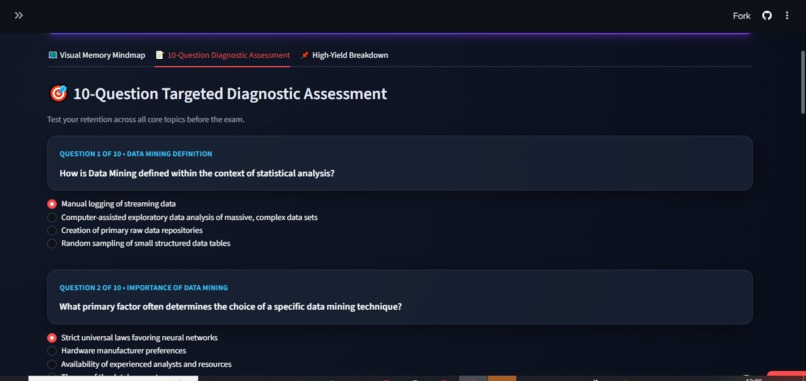Select 'Hardware manufacturer preferences' option
This screenshot has height=381, width=806.
[x=117, y=351]
